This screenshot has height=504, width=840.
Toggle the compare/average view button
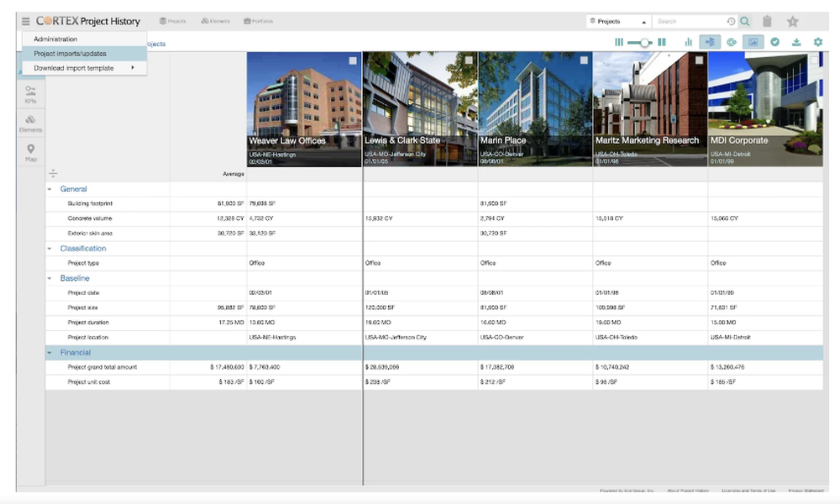coord(710,42)
